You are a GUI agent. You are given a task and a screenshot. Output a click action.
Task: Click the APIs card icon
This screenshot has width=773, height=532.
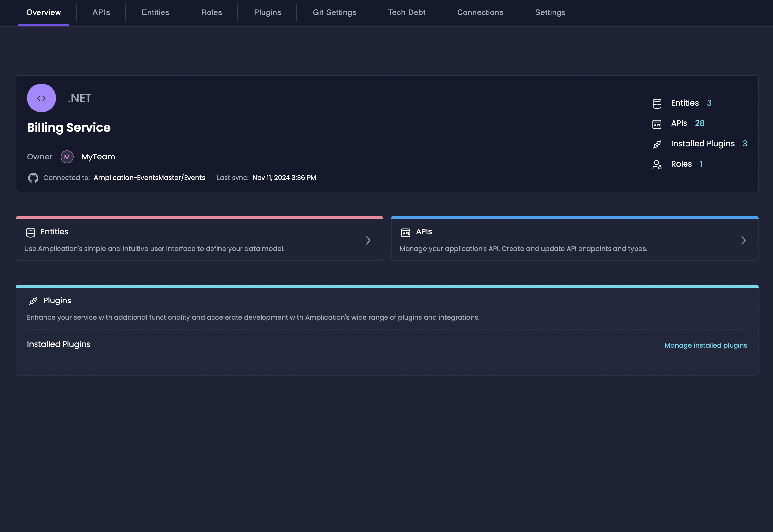(x=406, y=232)
